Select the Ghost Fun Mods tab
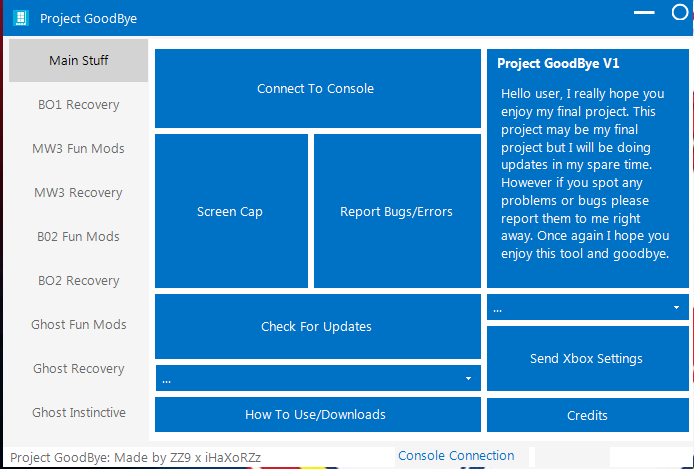 (x=79, y=325)
